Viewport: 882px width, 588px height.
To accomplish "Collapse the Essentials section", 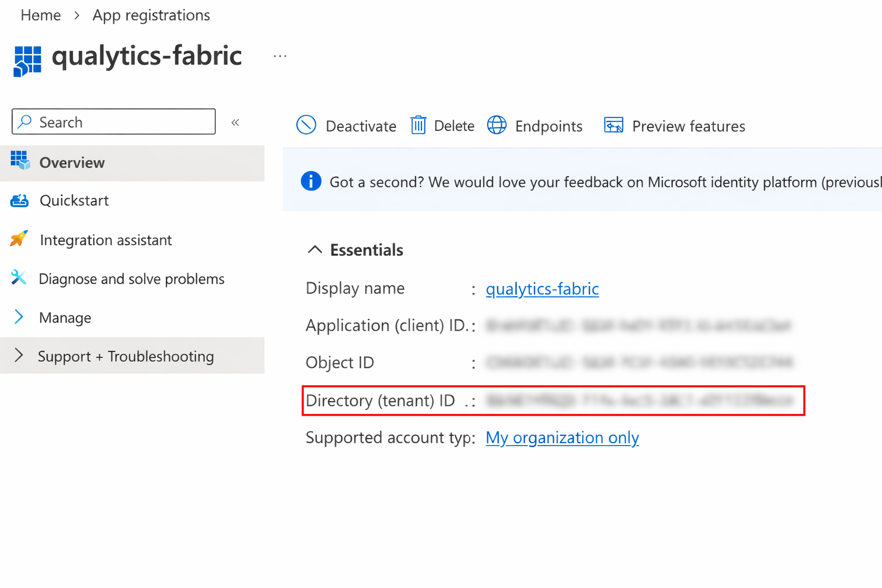I will pos(315,249).
